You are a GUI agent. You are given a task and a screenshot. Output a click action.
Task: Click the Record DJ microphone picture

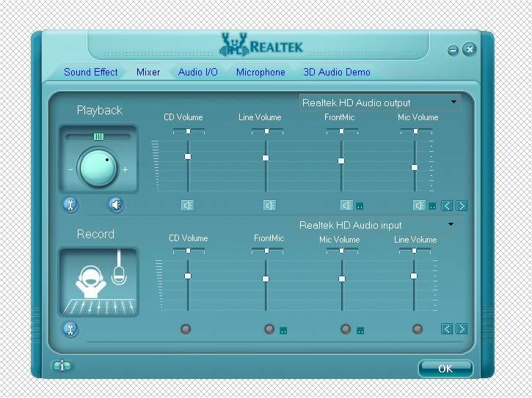(x=99, y=282)
